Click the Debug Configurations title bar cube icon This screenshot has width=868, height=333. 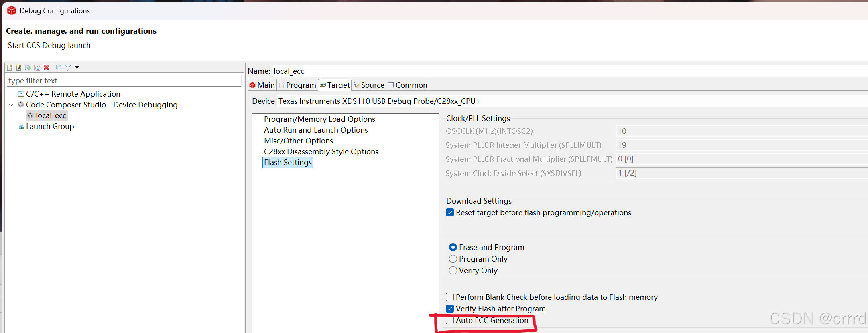tap(12, 10)
